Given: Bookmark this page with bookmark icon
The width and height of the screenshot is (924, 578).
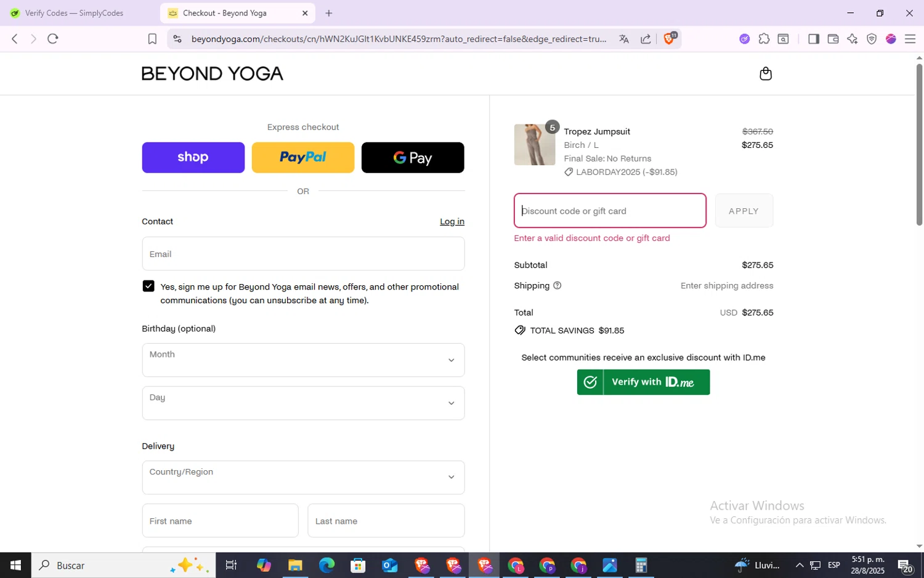Looking at the screenshot, I should tap(152, 39).
